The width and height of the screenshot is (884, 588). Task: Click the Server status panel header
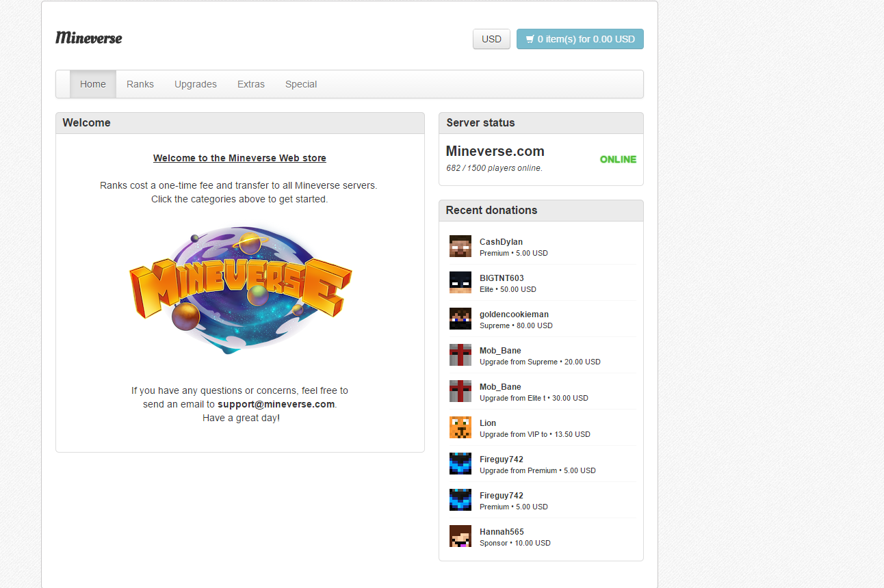click(541, 123)
